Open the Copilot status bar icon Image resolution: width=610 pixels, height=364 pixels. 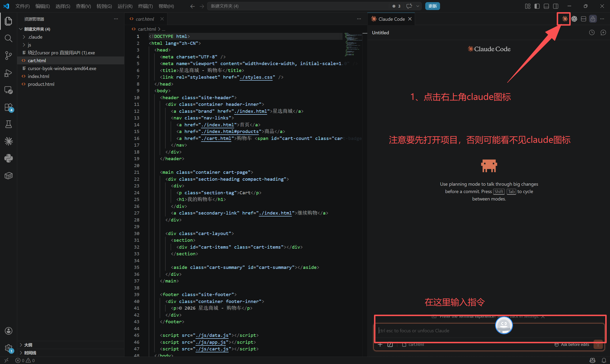pos(592,360)
